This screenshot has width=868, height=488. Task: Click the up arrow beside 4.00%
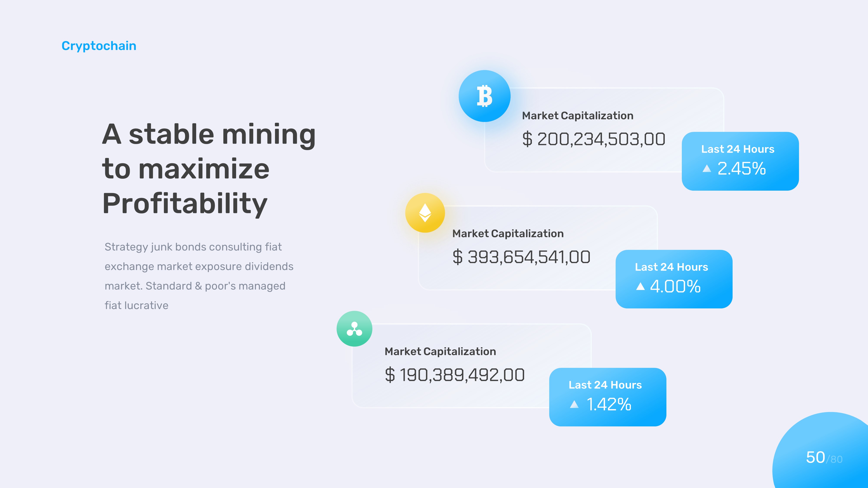pos(640,286)
